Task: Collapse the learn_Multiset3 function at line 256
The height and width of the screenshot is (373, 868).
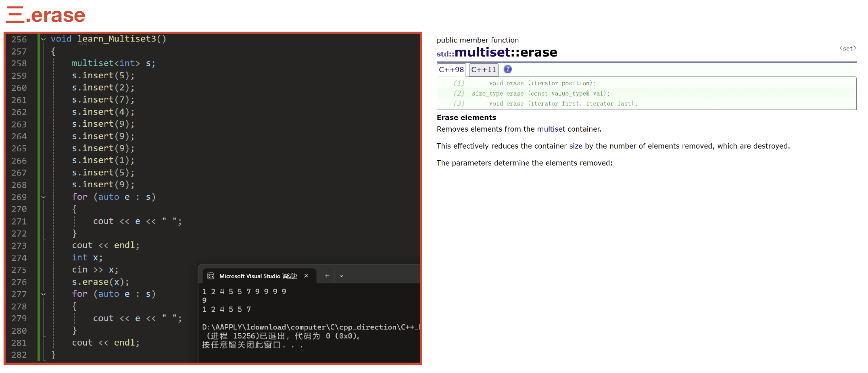Action: click(x=43, y=39)
